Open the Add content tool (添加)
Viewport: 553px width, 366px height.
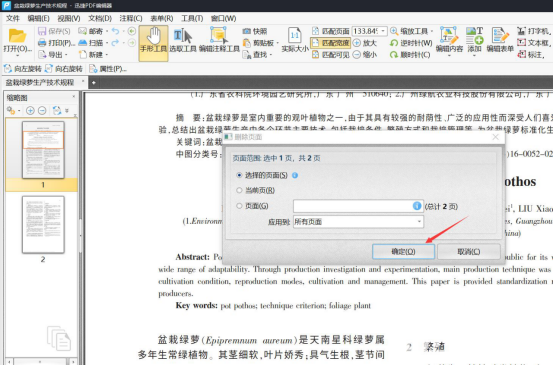tap(474, 40)
